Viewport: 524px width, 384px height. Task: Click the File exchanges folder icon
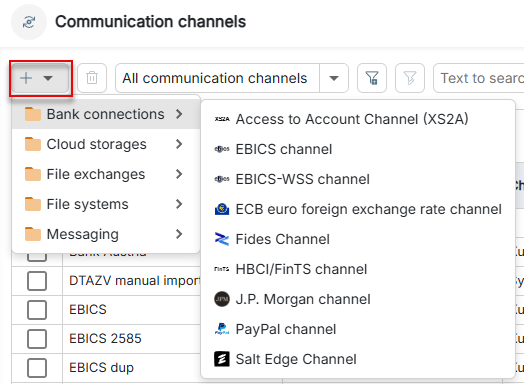(33, 174)
